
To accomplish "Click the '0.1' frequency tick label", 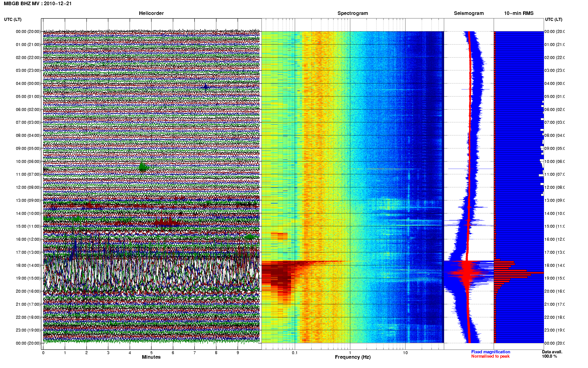I will 295,353.
